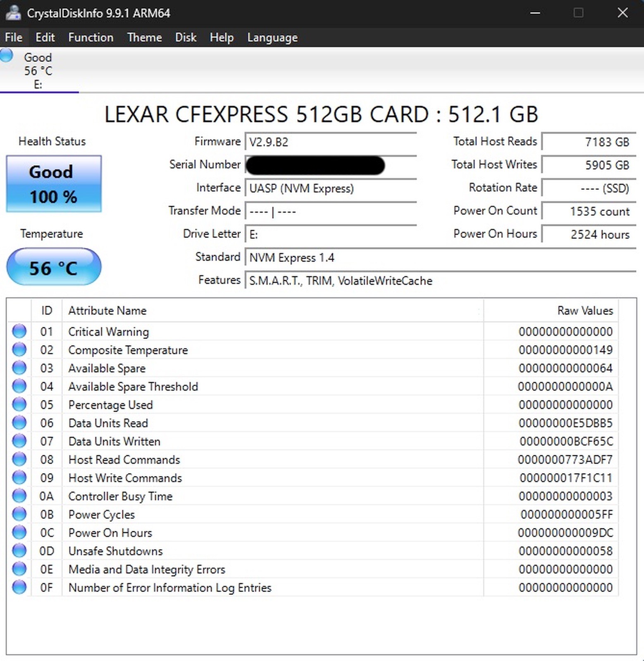644x661 pixels.
Task: Minimize the CrystalDiskInfo window
Action: pyautogui.click(x=535, y=13)
